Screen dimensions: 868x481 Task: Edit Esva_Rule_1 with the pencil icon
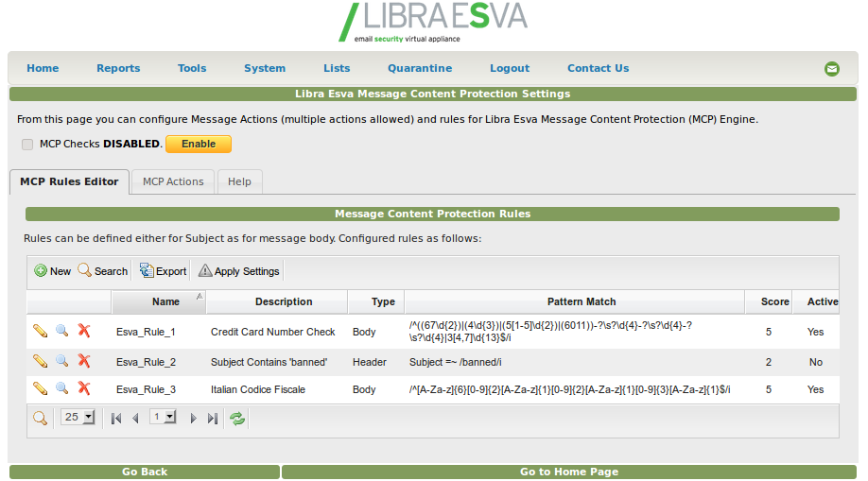pos(41,331)
